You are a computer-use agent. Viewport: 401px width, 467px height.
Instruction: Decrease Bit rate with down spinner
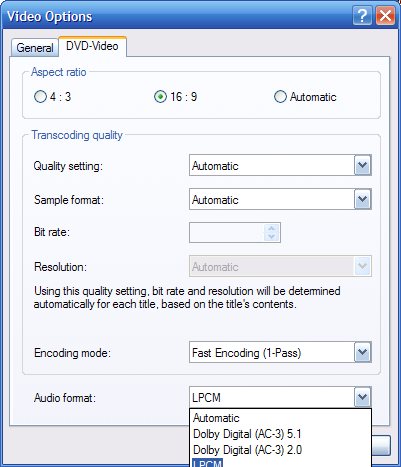[272, 237]
